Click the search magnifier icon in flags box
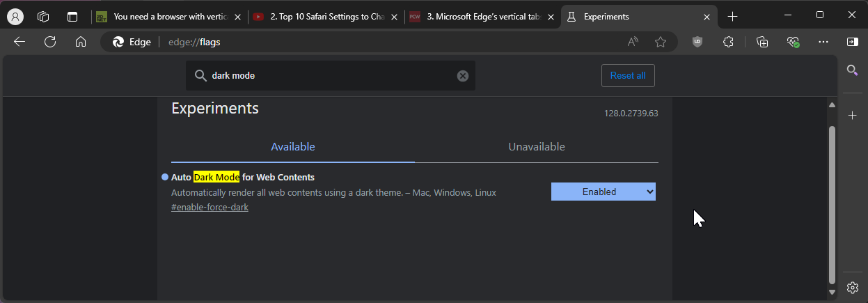Image resolution: width=868 pixels, height=303 pixels. click(200, 75)
